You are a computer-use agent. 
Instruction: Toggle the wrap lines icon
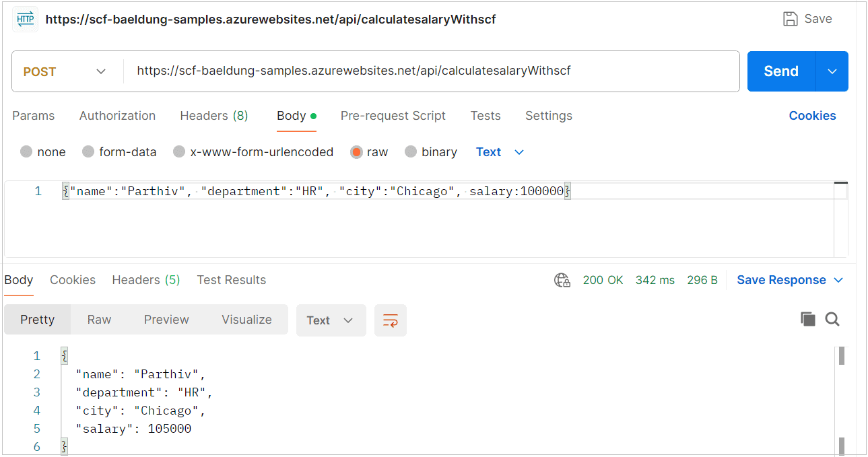tap(391, 320)
